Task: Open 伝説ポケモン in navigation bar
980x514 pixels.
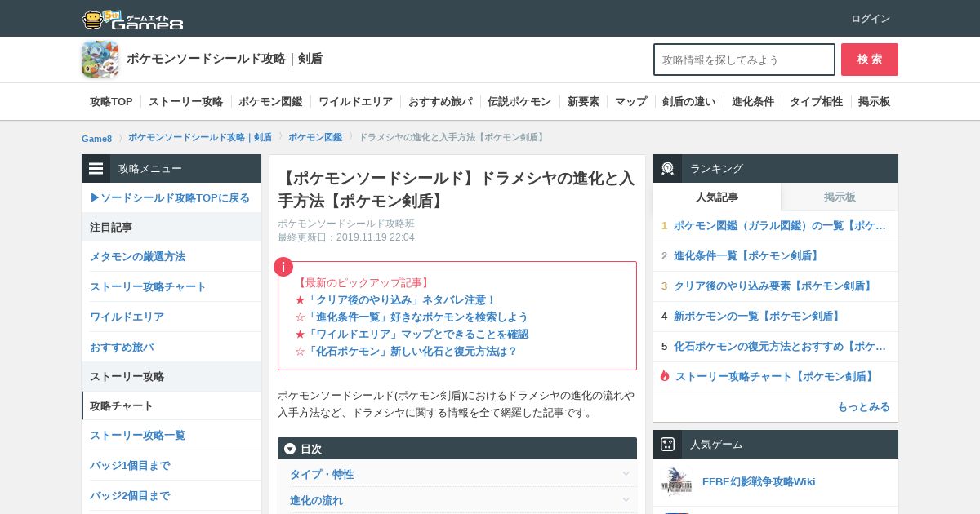Action: (x=519, y=102)
